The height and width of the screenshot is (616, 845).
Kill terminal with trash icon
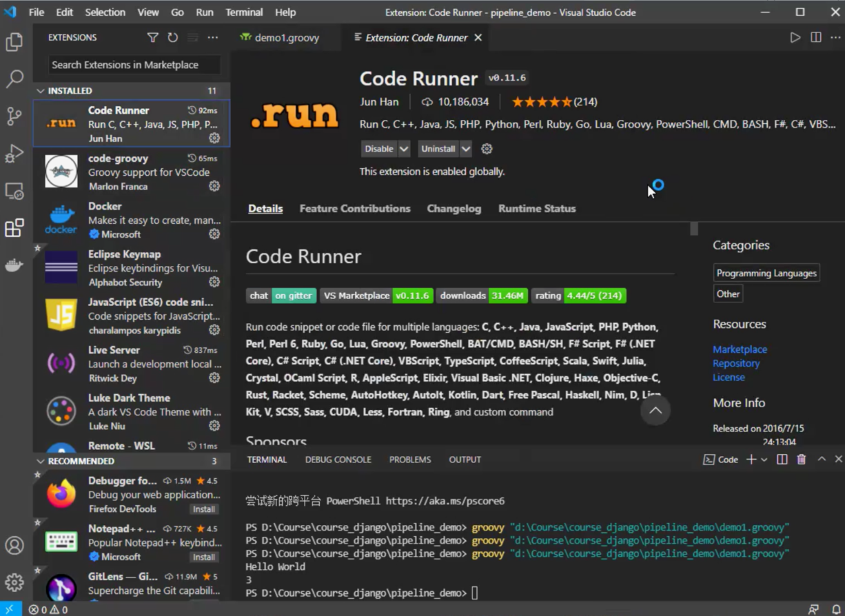point(802,460)
